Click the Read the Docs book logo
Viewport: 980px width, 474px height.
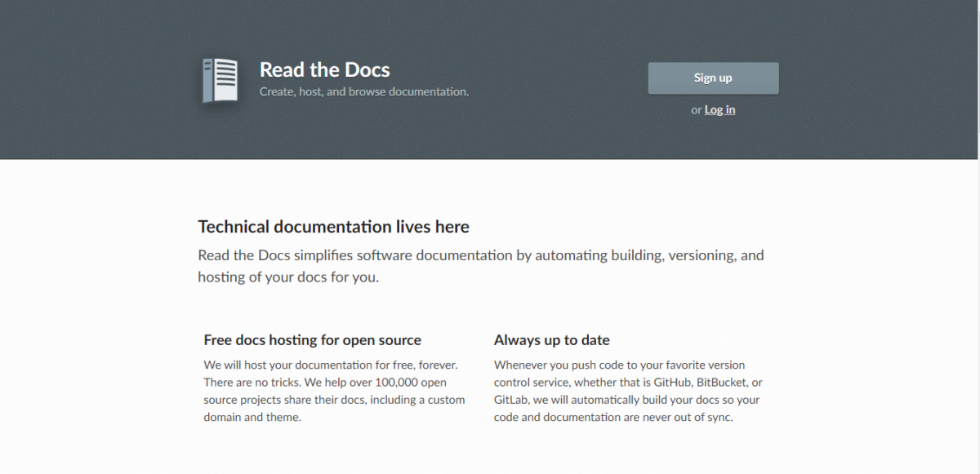[x=220, y=81]
